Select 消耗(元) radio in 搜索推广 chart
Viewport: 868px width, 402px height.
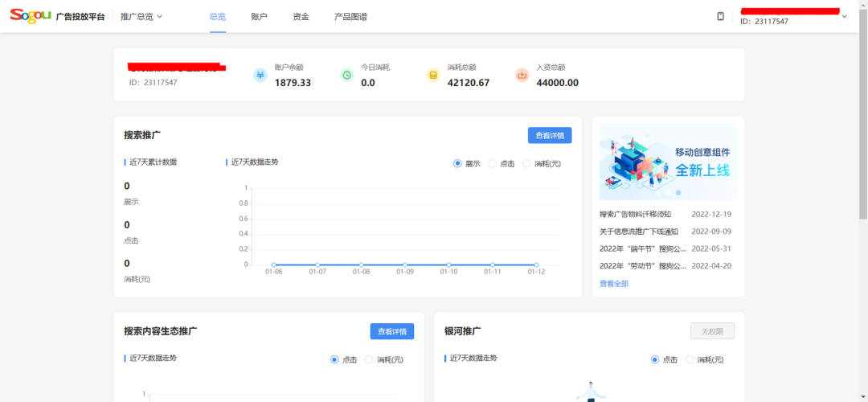tap(527, 163)
